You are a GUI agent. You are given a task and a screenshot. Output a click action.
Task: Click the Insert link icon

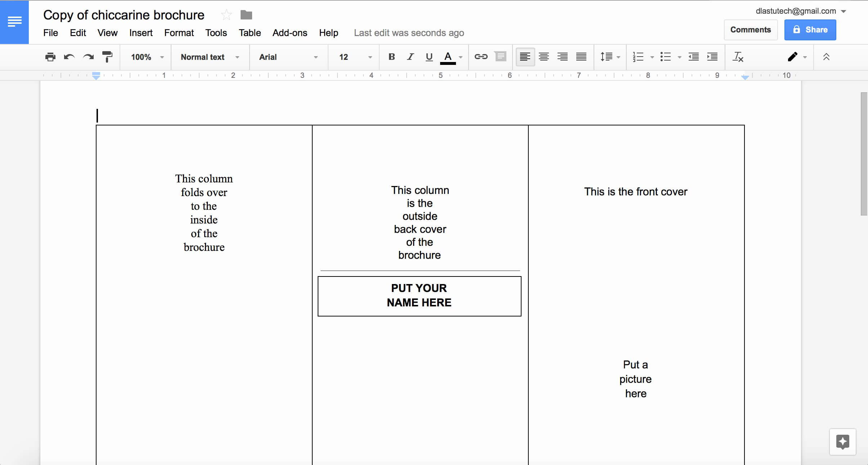point(481,56)
